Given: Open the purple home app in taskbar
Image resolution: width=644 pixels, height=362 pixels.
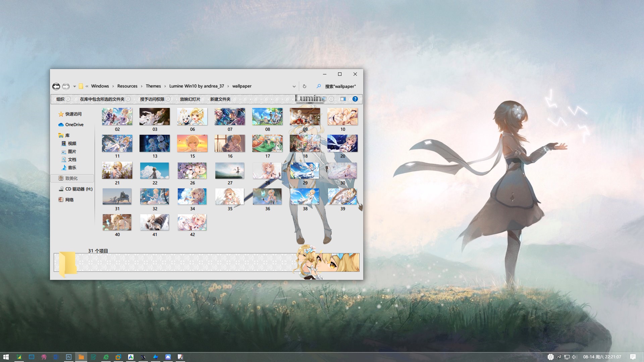Looking at the screenshot, I should tap(168, 357).
